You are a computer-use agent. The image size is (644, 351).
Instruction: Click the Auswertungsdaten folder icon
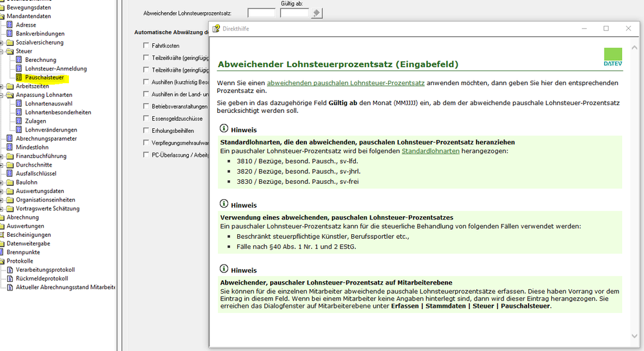click(10, 191)
